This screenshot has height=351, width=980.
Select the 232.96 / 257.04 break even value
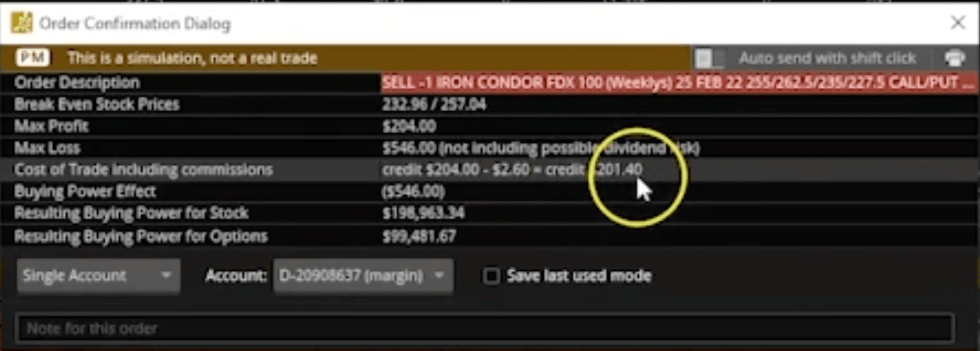point(434,104)
